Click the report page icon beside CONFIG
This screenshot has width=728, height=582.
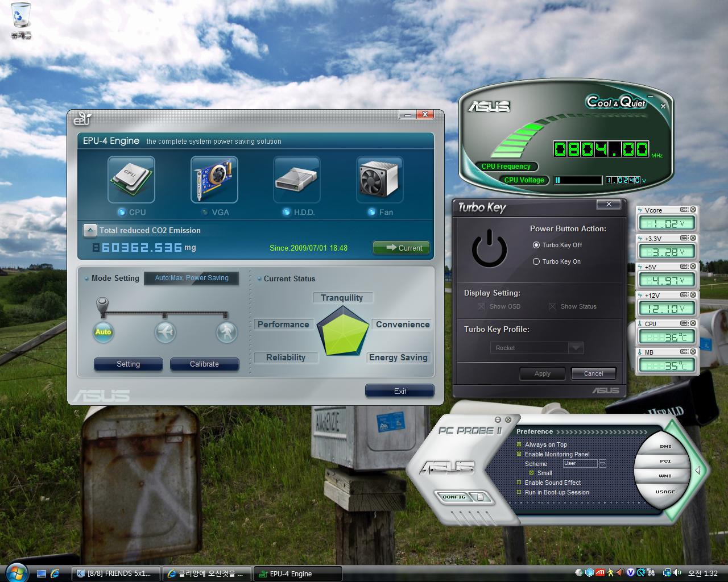[x=480, y=497]
